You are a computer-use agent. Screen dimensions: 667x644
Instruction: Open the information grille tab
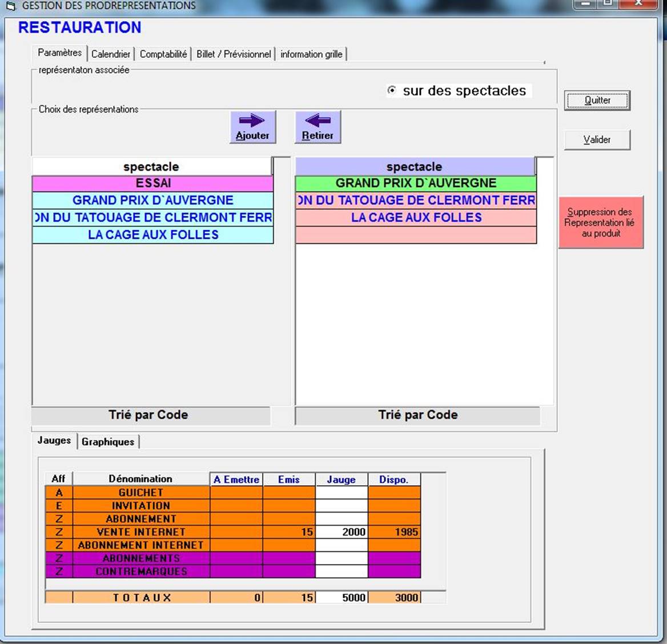tap(311, 54)
